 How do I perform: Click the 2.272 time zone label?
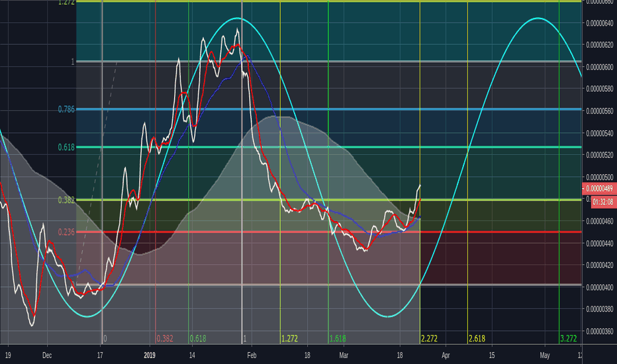[429, 338]
